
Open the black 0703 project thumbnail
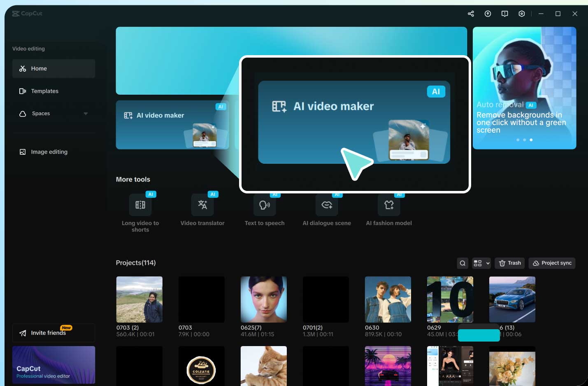coord(202,299)
